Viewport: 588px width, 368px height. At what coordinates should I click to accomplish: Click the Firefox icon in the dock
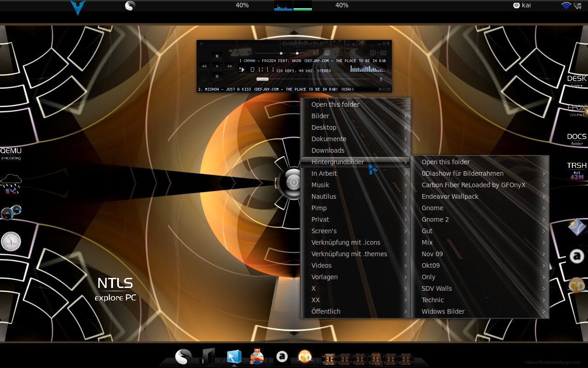tap(257, 356)
